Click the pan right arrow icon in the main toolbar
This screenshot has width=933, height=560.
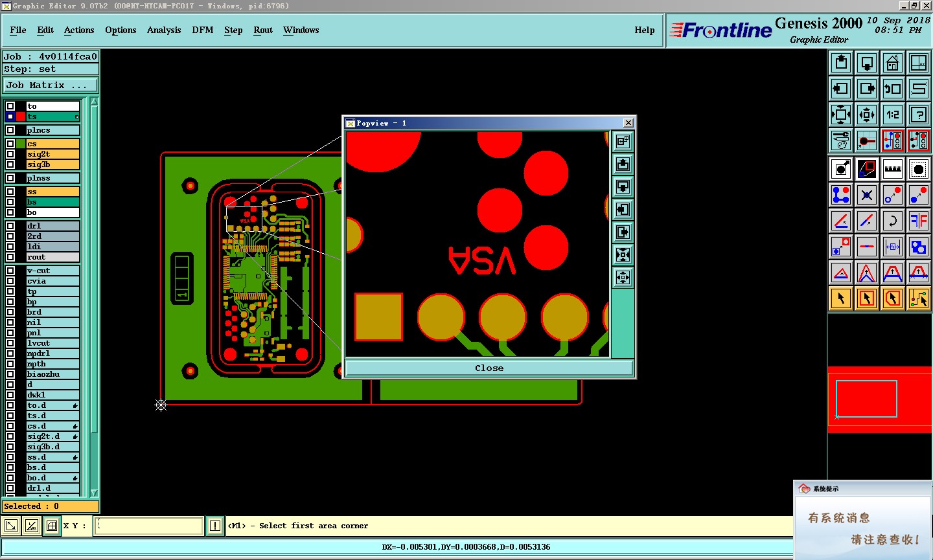coord(867,89)
